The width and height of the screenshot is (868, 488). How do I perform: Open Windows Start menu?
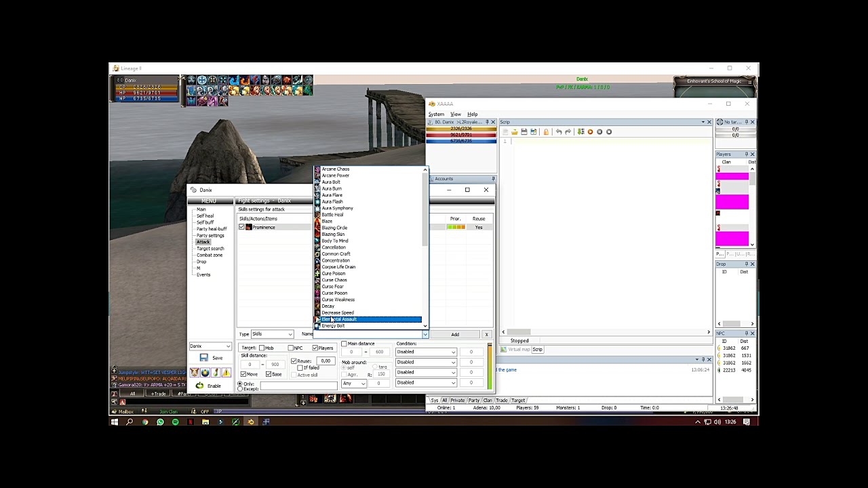114,422
